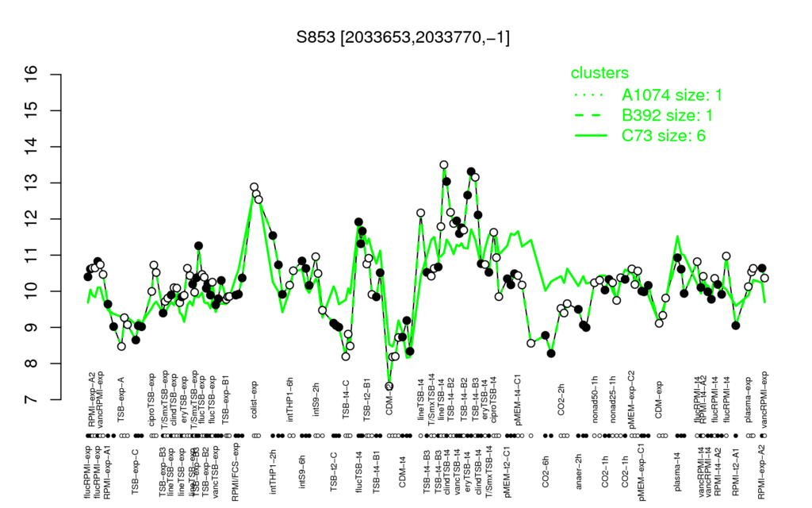Viewport: 812px width, 508px height.
Task: Click the 'colist-exp' x-axis label
Action: [x=255, y=399]
